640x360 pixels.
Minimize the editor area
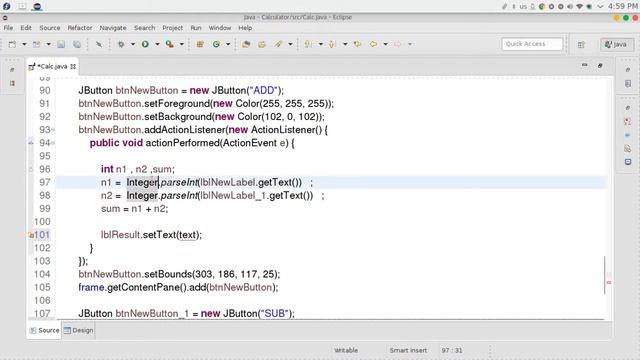click(x=584, y=65)
